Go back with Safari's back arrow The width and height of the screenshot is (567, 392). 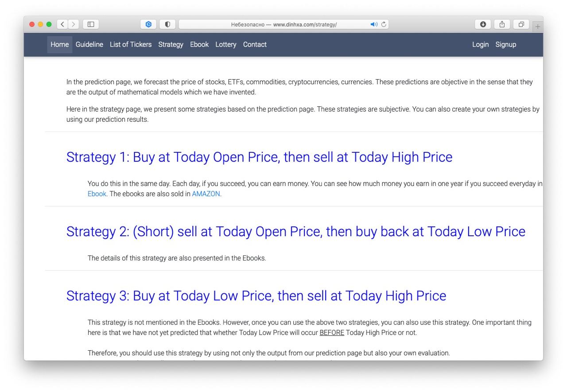pyautogui.click(x=62, y=24)
